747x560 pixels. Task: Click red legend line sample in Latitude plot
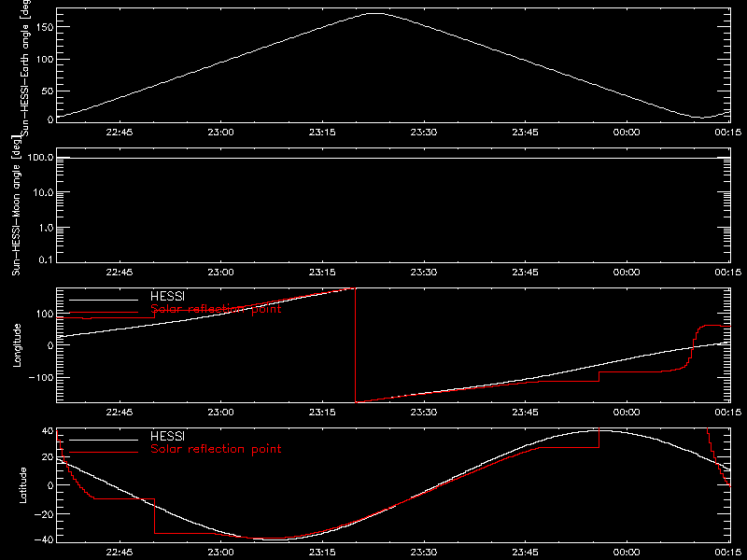click(104, 453)
